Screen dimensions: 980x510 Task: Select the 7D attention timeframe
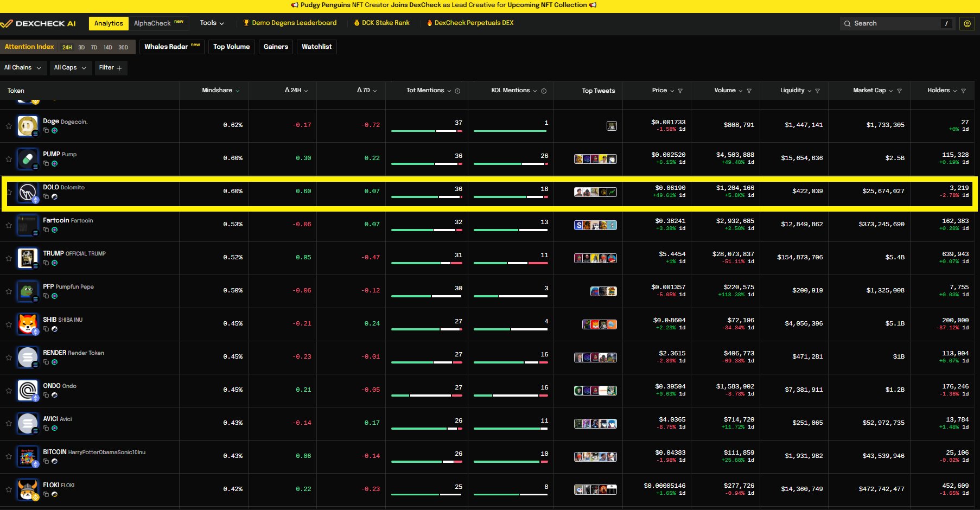(x=94, y=47)
